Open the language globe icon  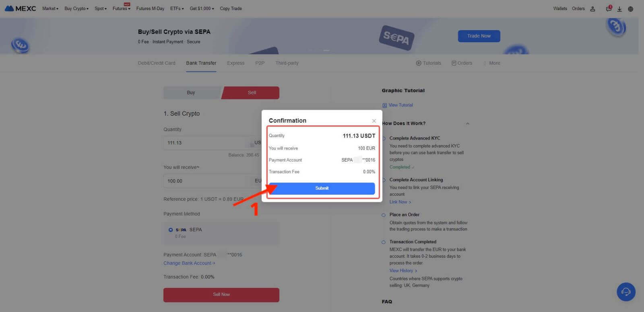631,9
